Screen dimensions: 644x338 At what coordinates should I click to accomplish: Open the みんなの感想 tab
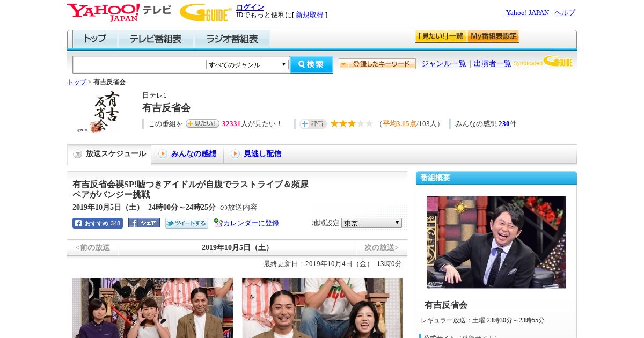(x=194, y=153)
